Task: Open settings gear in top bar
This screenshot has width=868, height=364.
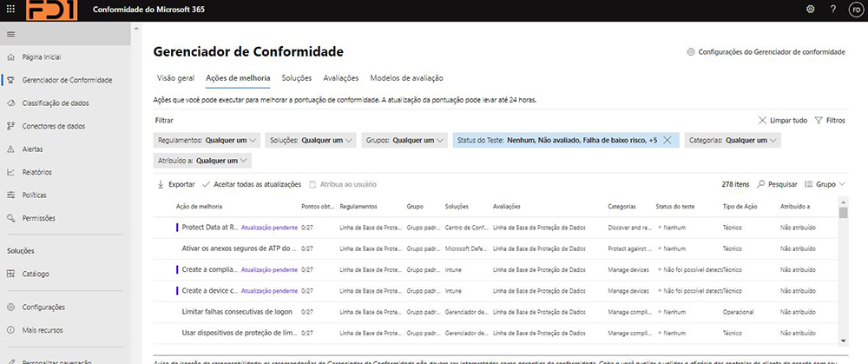Action: click(811, 10)
